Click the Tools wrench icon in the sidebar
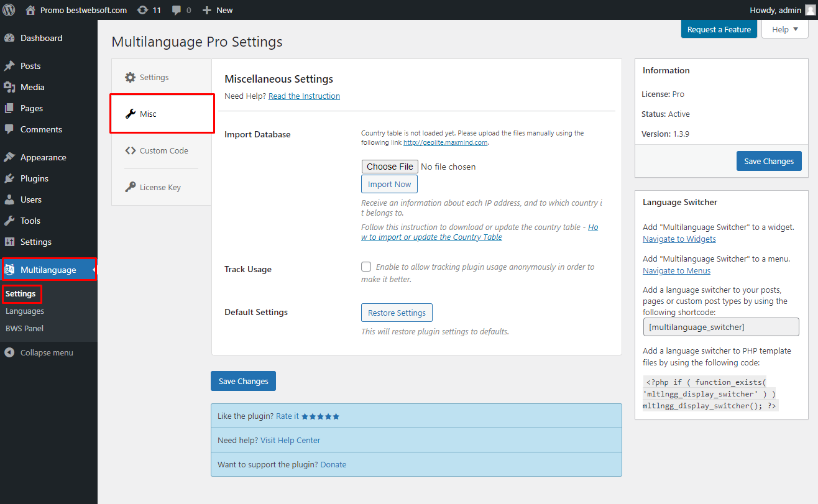The width and height of the screenshot is (818, 504). pyautogui.click(x=9, y=221)
